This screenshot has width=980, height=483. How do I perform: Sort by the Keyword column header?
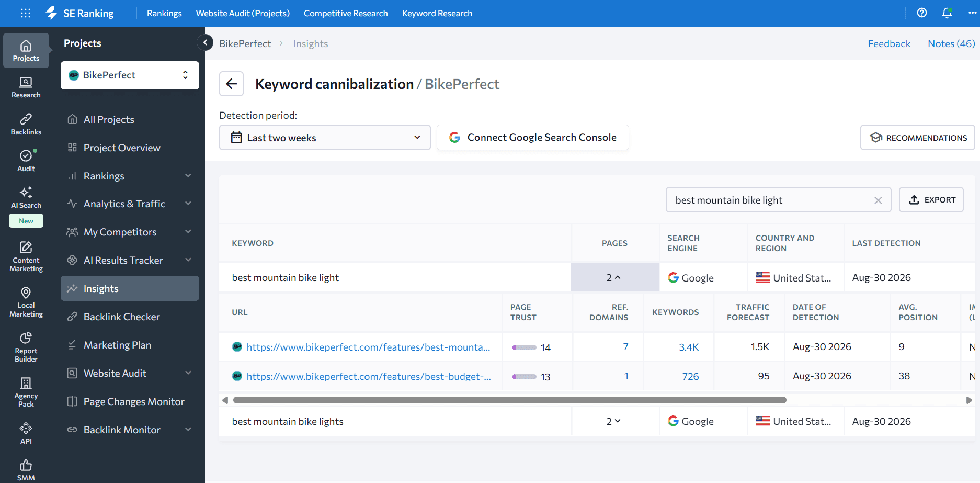[x=253, y=243]
